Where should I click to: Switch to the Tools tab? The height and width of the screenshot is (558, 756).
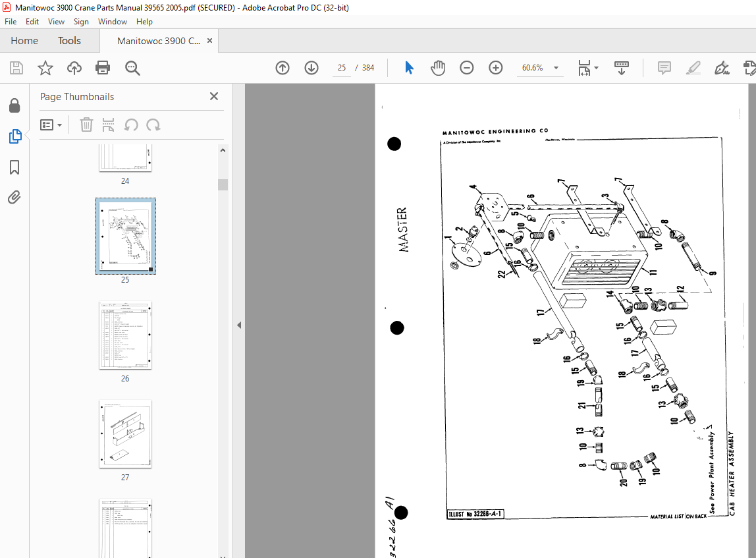(x=69, y=40)
